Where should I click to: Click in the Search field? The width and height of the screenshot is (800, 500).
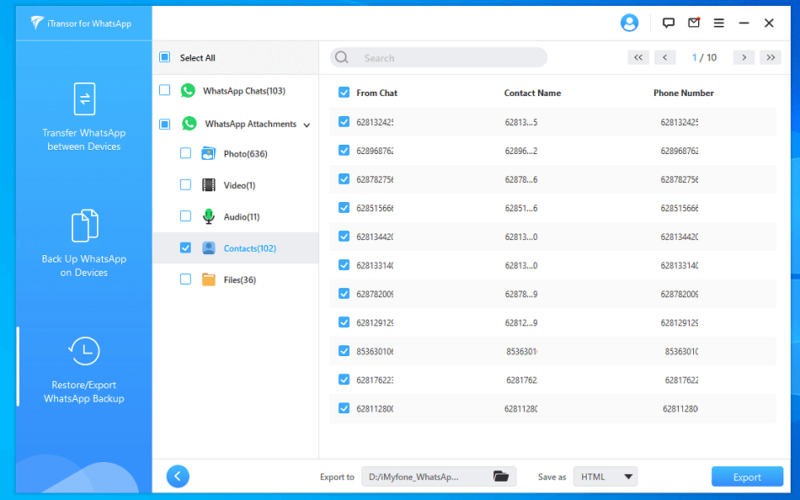click(x=438, y=58)
